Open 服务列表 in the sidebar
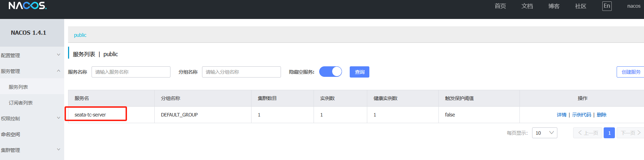 18,87
